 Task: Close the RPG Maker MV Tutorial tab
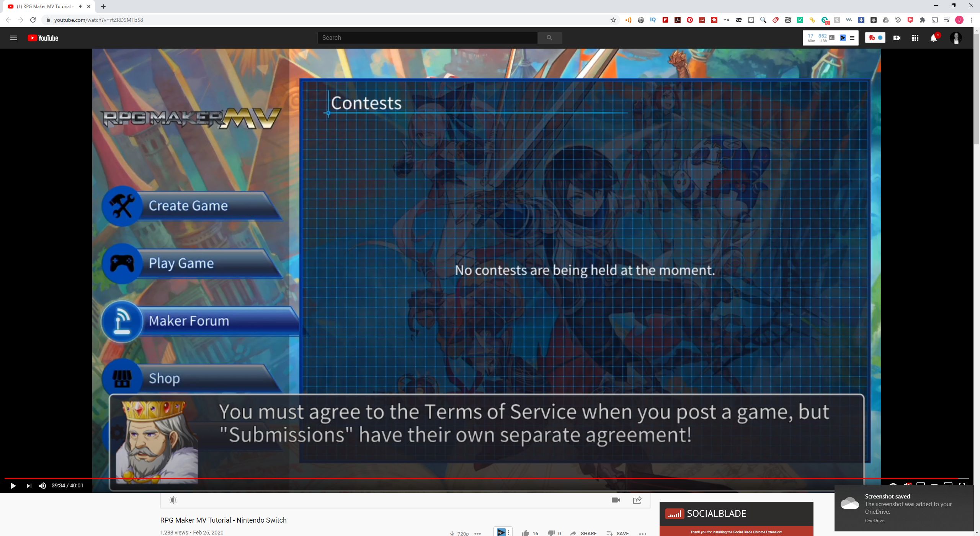(89, 7)
